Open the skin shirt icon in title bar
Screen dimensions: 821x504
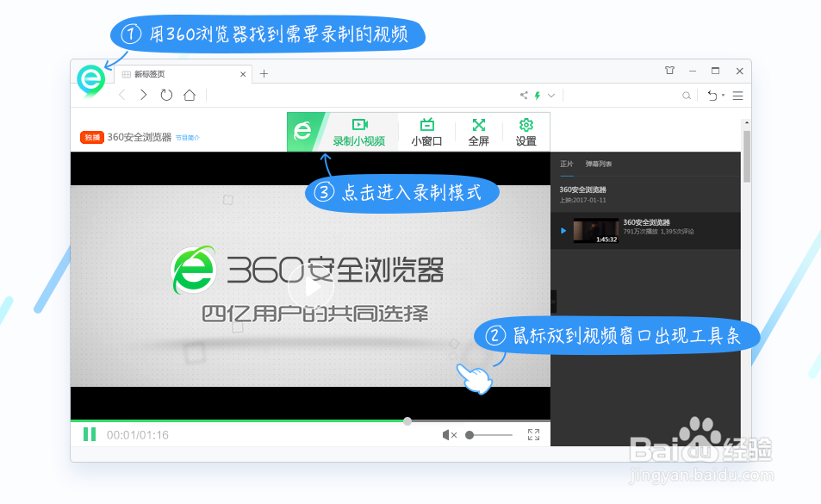click(669, 70)
